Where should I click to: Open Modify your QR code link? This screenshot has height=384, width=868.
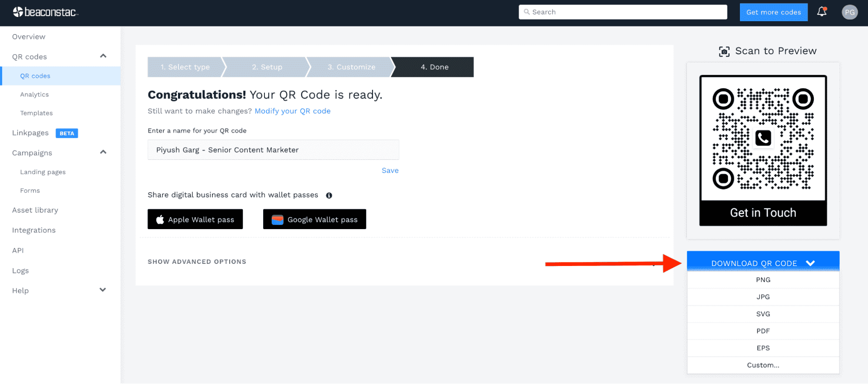(292, 111)
